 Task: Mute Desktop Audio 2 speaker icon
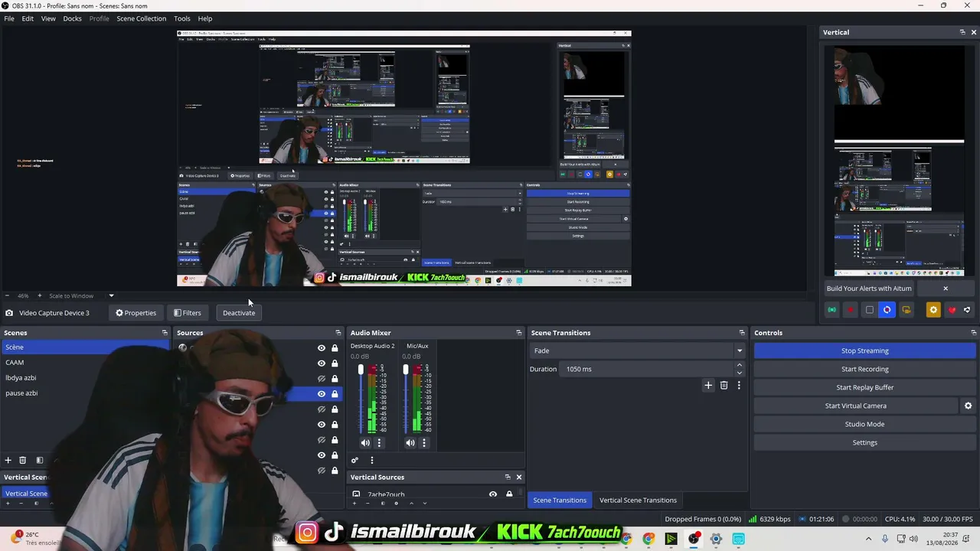click(365, 442)
